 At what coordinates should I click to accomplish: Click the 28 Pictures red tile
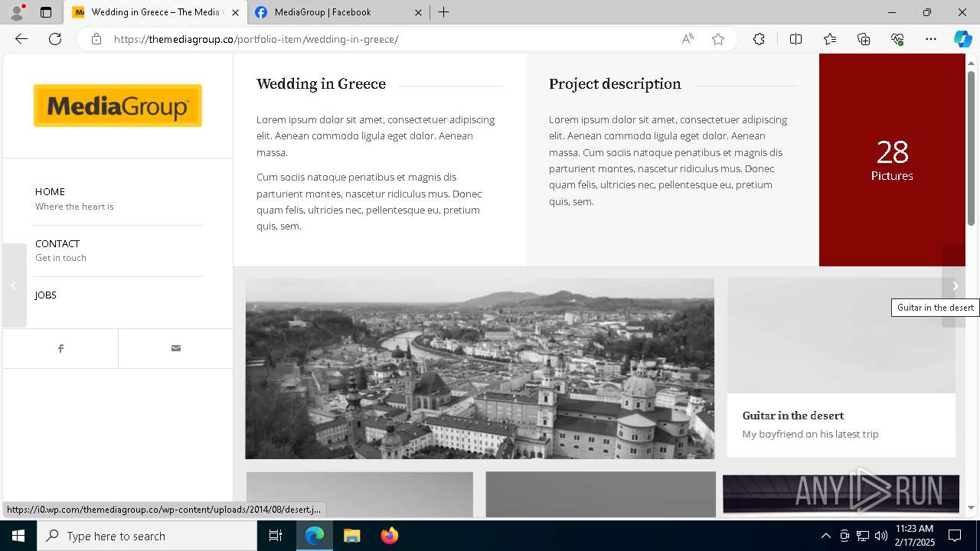click(892, 160)
